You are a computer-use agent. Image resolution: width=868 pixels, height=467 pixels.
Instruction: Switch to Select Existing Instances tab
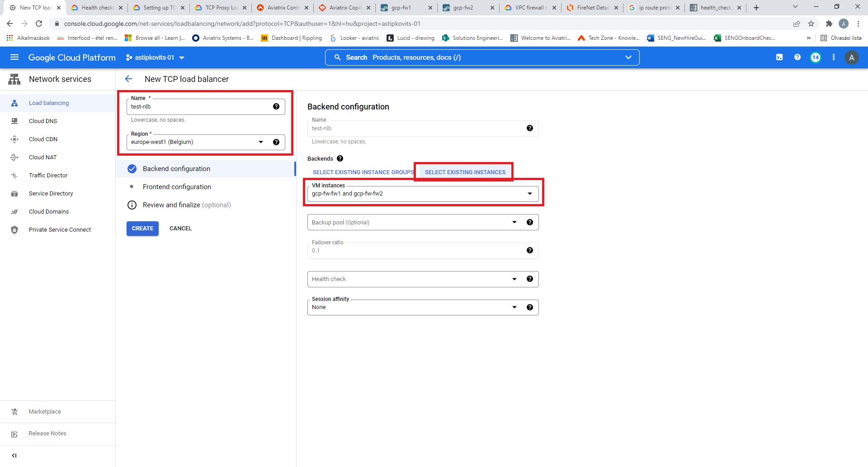(x=465, y=172)
